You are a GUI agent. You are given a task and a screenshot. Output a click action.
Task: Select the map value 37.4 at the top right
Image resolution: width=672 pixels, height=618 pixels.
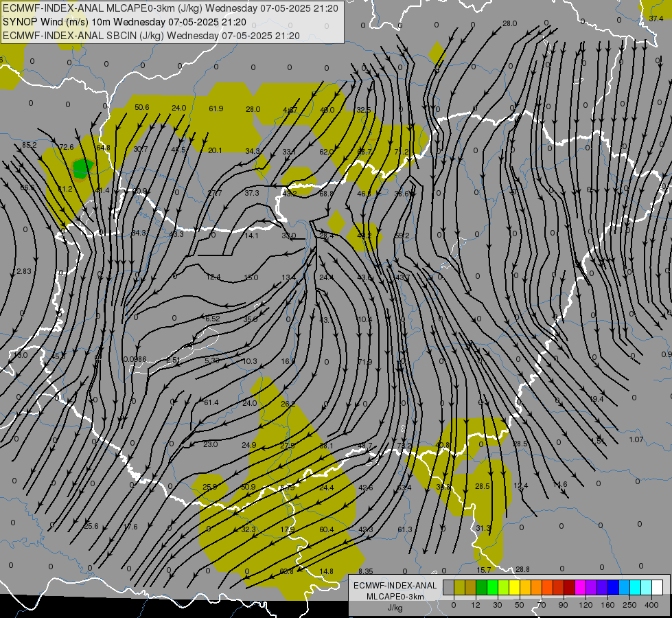tap(656, 19)
